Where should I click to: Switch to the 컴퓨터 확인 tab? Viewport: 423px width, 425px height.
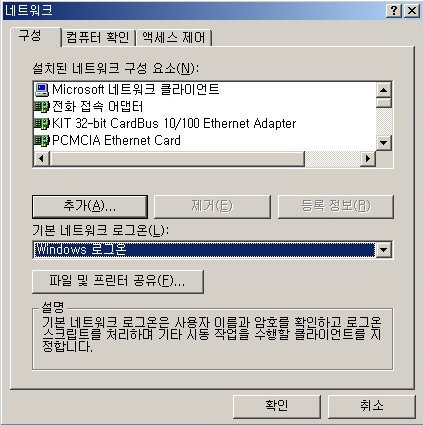[x=98, y=37]
